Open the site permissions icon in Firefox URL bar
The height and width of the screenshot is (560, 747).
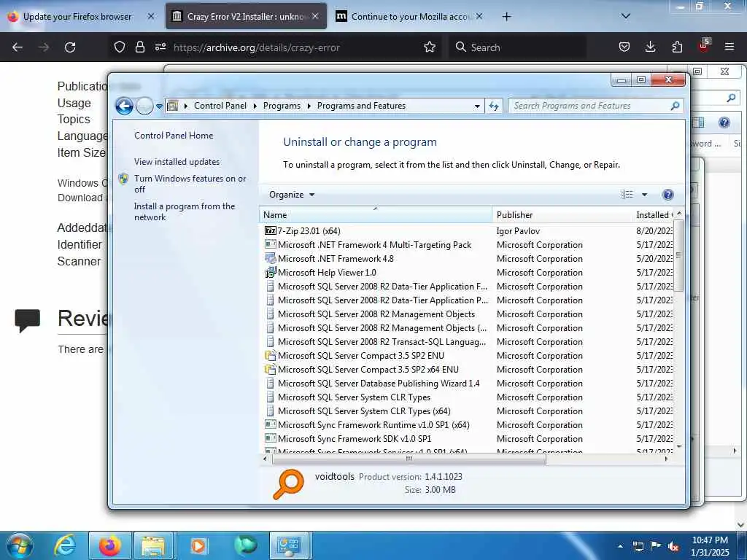[x=160, y=47]
